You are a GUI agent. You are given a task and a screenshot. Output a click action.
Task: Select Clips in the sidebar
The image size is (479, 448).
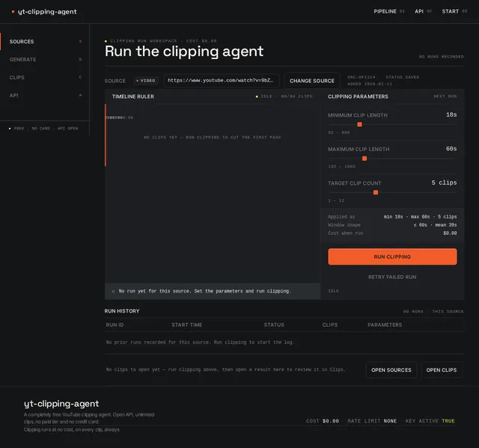tap(45, 78)
